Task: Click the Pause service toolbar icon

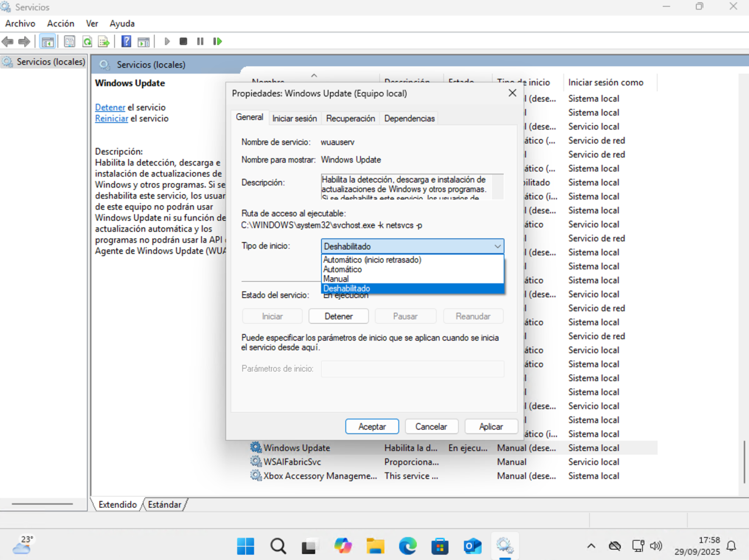Action: [x=200, y=41]
